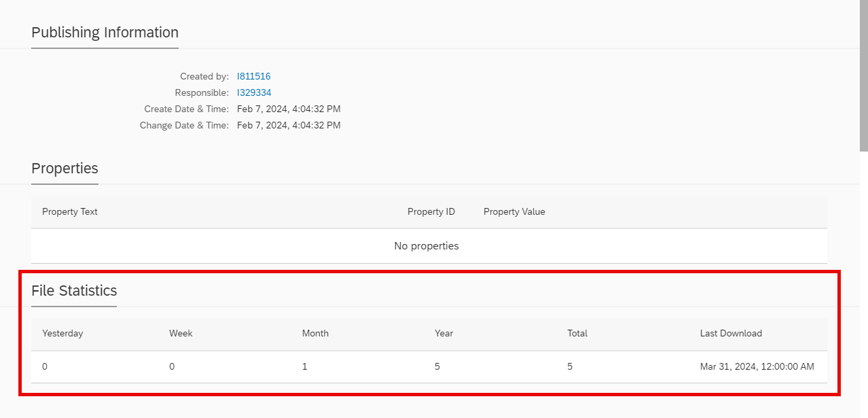
Task: Click the Total column header
Action: 577,333
